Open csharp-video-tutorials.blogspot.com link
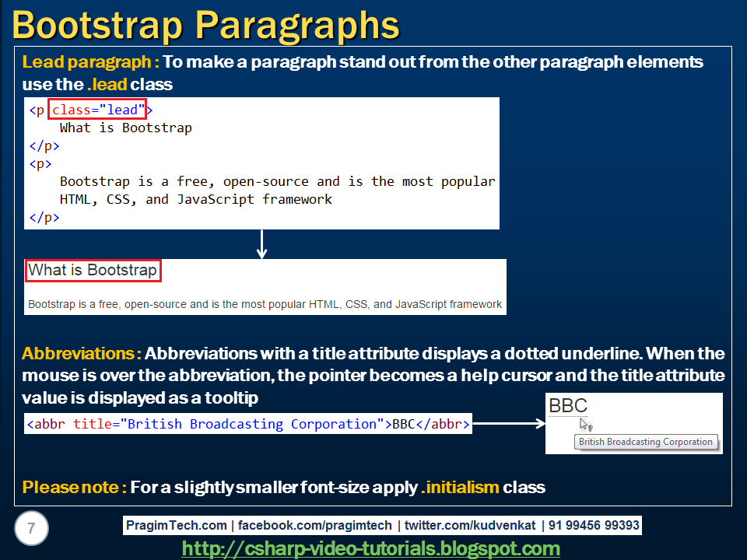Image resolution: width=747 pixels, height=560 pixels. point(373,548)
